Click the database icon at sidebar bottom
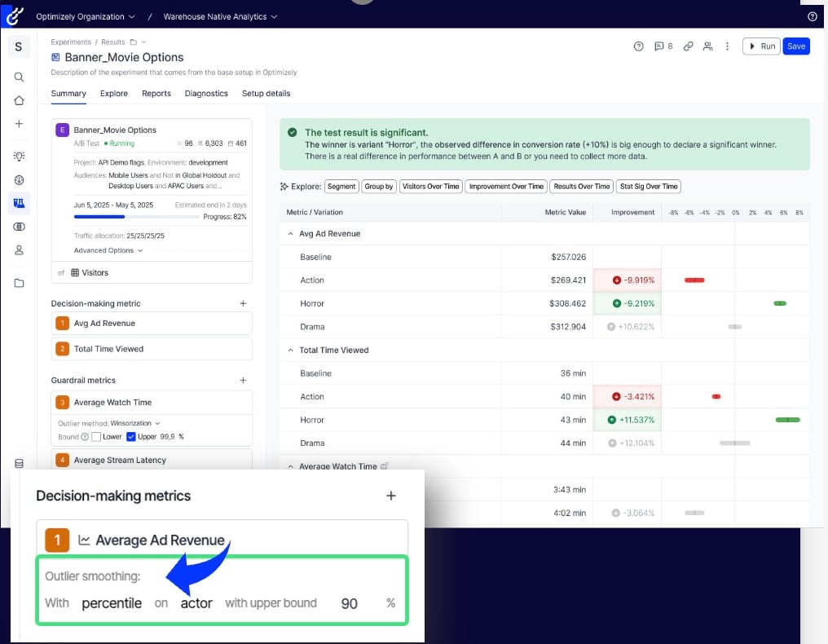Screen dimensions: 828x644 [x=20, y=463]
